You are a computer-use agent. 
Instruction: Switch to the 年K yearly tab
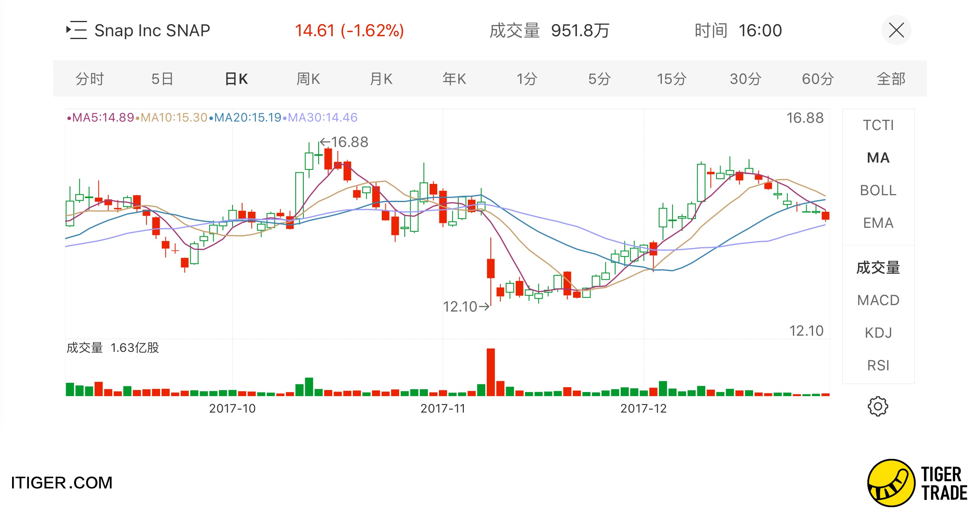[454, 79]
